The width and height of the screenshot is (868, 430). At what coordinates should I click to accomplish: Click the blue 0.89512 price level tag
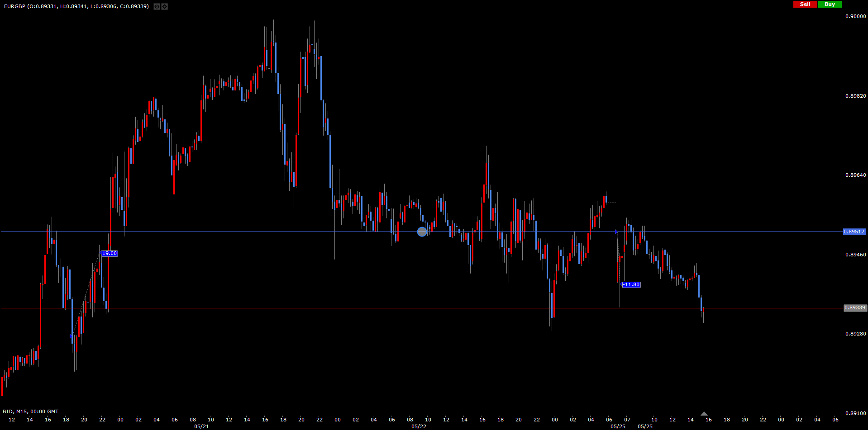854,232
